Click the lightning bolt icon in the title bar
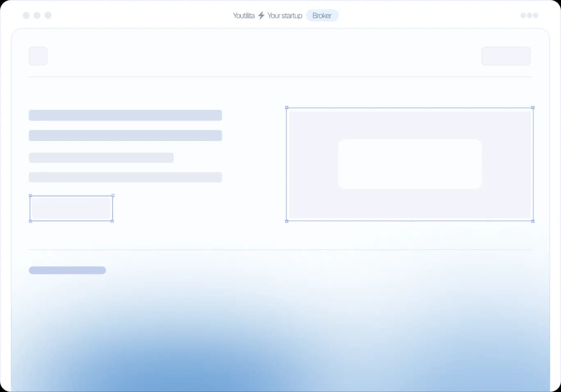Image resolution: width=561 pixels, height=392 pixels. tap(261, 15)
